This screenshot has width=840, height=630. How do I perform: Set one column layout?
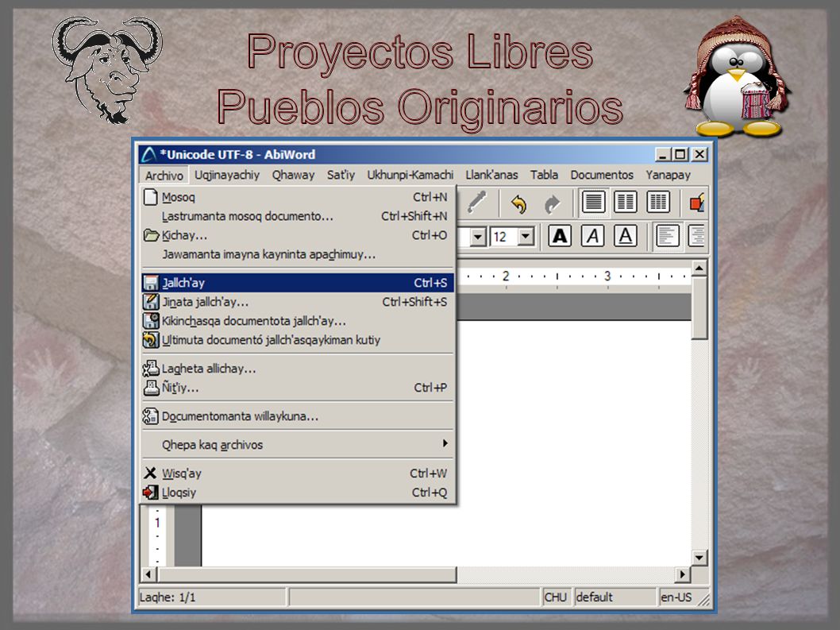click(594, 203)
